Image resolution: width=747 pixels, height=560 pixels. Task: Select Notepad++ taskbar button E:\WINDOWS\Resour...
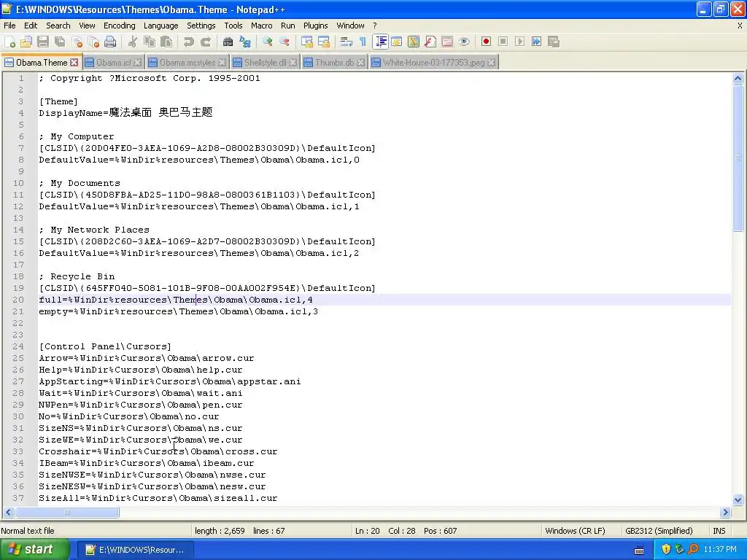135,550
